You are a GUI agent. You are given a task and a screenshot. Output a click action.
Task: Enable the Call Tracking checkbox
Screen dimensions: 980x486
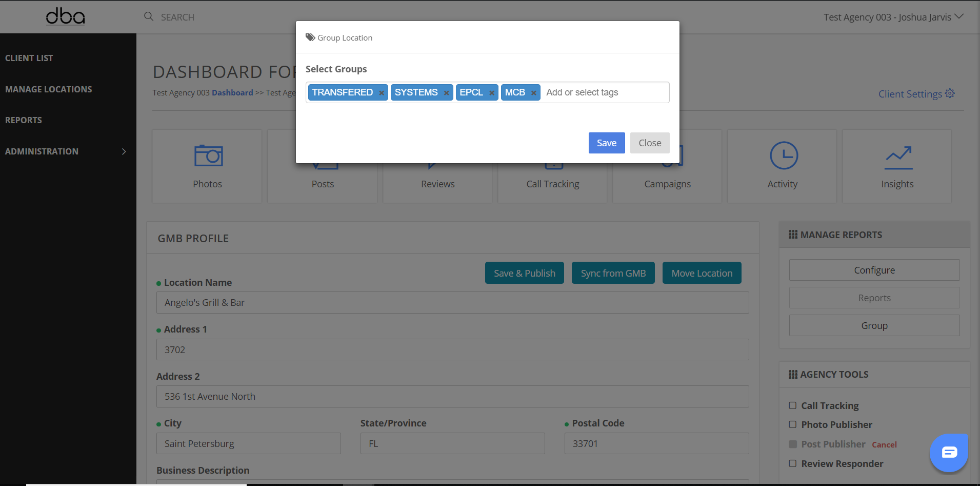tap(792, 405)
